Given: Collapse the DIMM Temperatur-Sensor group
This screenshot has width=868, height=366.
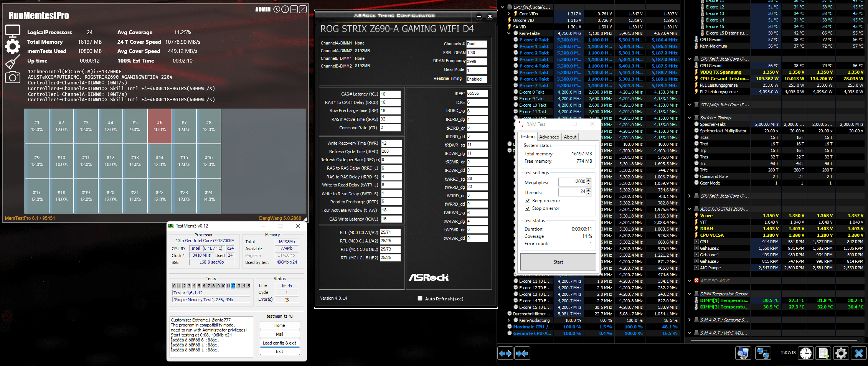Looking at the screenshot, I should coord(690,294).
